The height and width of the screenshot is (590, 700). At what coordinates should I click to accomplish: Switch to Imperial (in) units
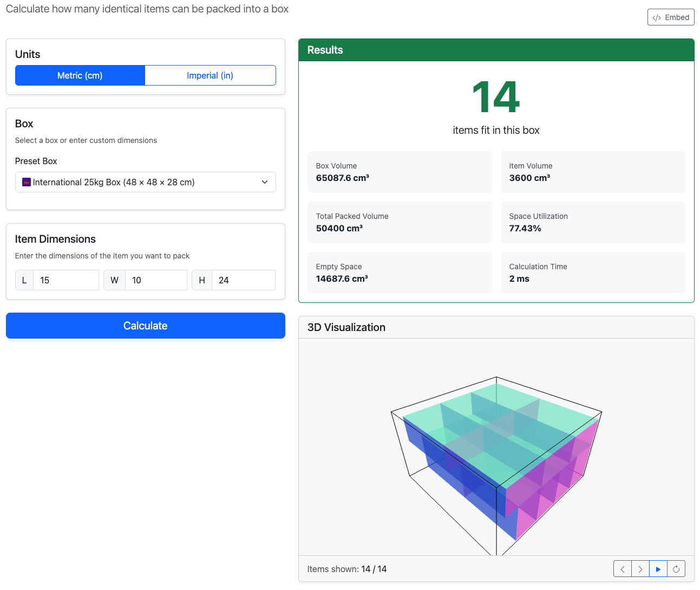click(210, 75)
